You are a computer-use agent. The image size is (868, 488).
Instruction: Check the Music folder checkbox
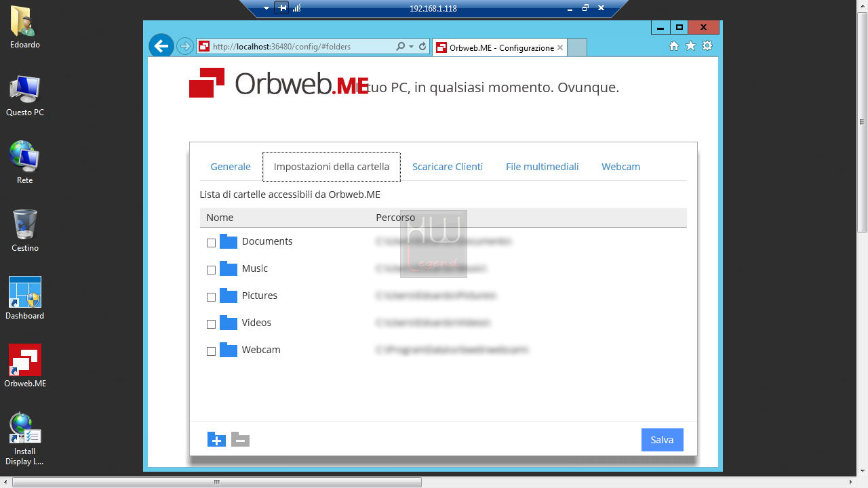[211, 270]
